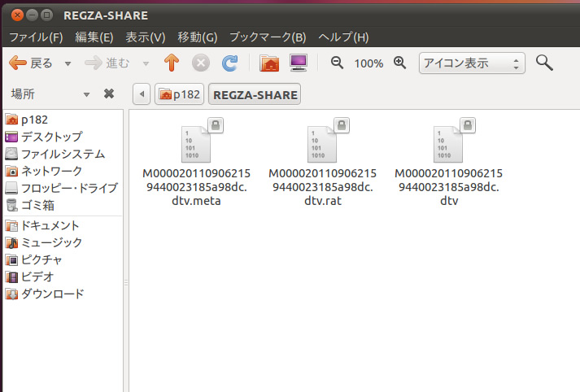Click the search magnifier icon
This screenshot has height=392, width=580.
point(544,63)
